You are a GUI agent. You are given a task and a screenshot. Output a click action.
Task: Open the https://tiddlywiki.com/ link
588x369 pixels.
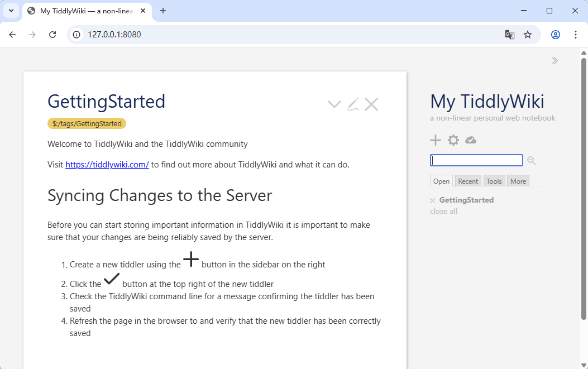107,165
